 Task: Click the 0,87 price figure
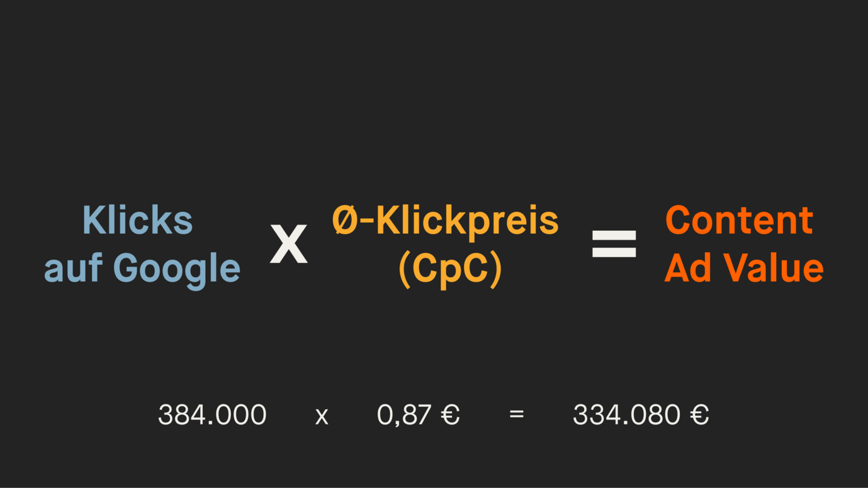click(404, 416)
